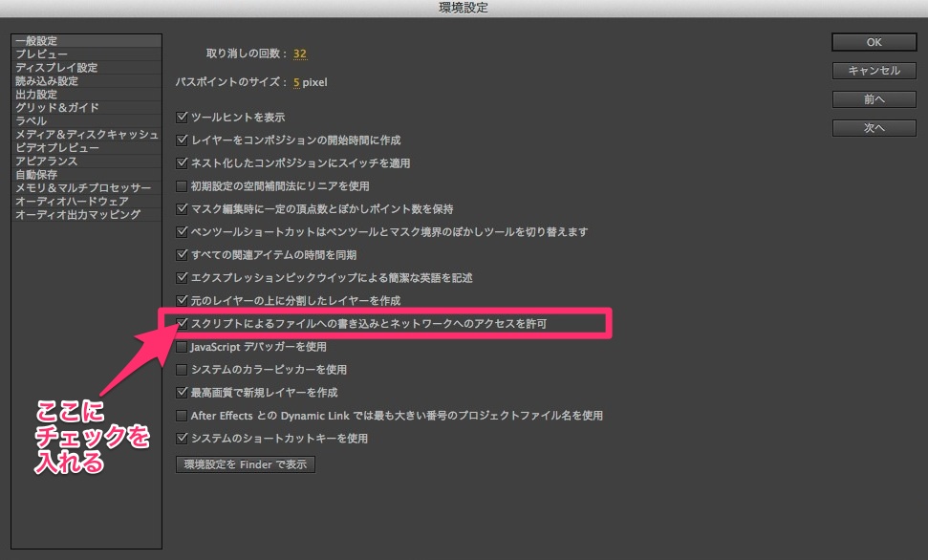Image resolution: width=928 pixels, height=560 pixels.
Task: Enable システムのカラーピッカーを使用 checkbox
Action: [x=182, y=370]
